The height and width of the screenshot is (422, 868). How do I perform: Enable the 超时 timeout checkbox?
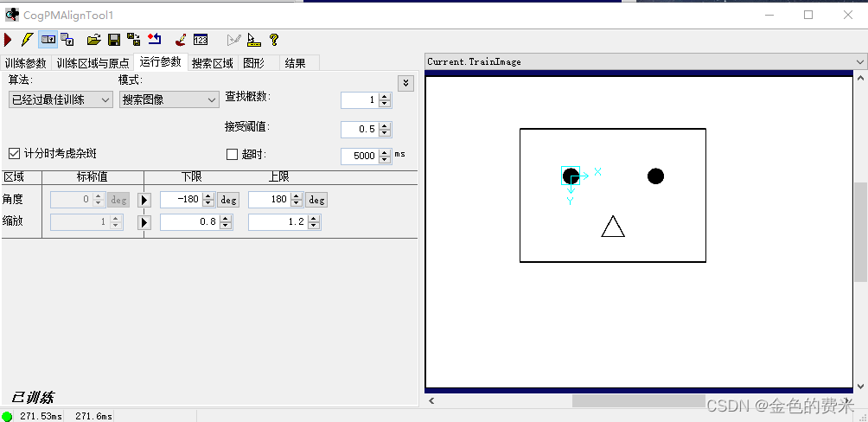pos(232,155)
